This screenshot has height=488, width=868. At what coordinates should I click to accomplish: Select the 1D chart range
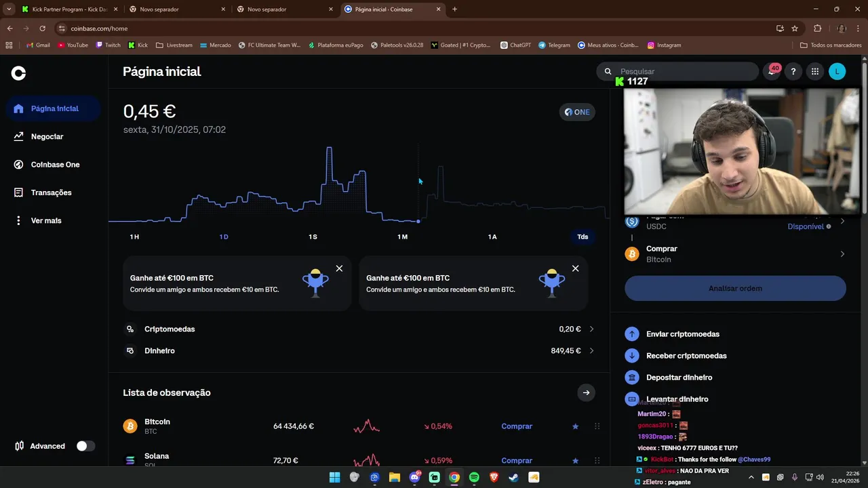click(x=224, y=237)
